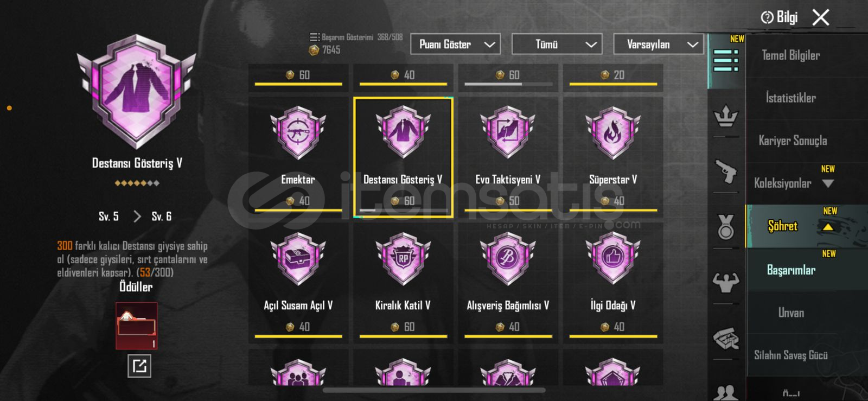Collapse the Şöhret section arrow
868x401 pixels.
828,227
